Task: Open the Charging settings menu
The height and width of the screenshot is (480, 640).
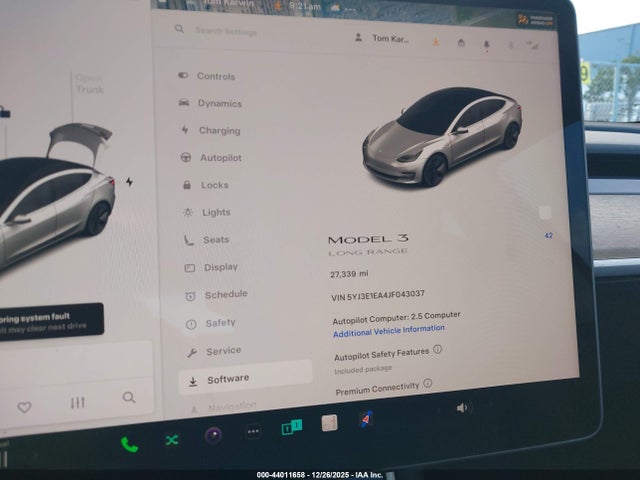Action: (211, 131)
